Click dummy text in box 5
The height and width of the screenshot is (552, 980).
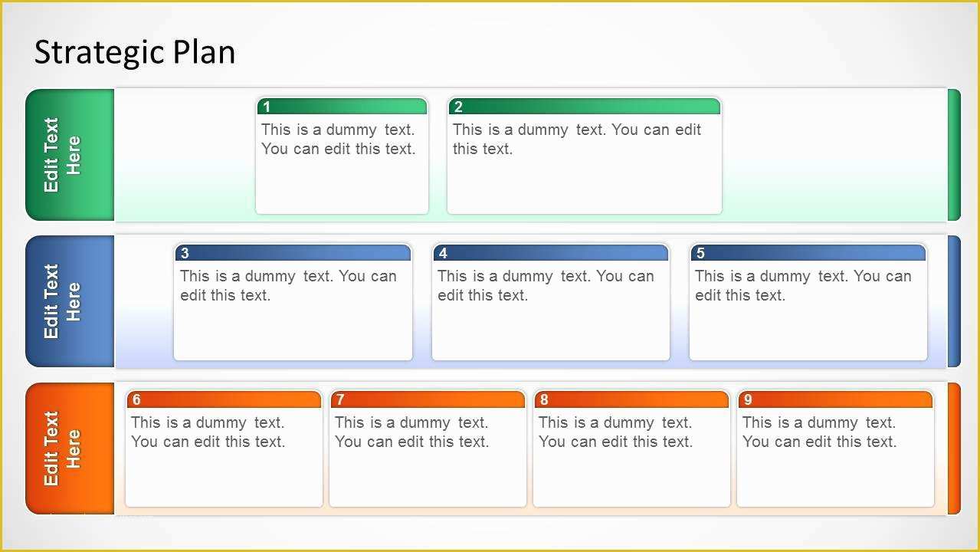[x=803, y=286]
